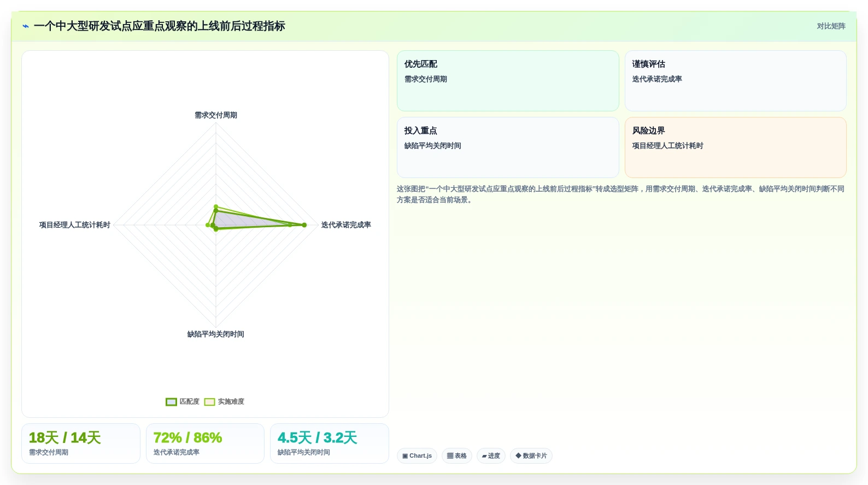Image resolution: width=868 pixels, height=485 pixels.
Task: Toggle the 匹配度 legend swatch
Action: (x=171, y=402)
